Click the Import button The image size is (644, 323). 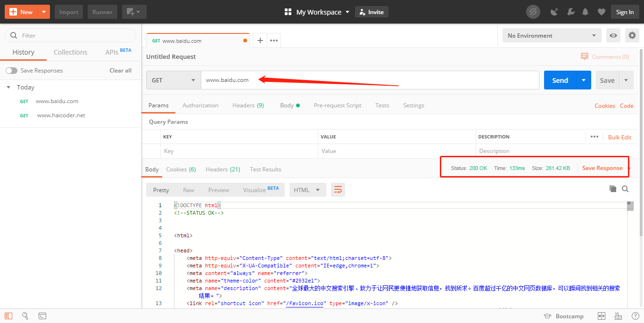coord(69,12)
